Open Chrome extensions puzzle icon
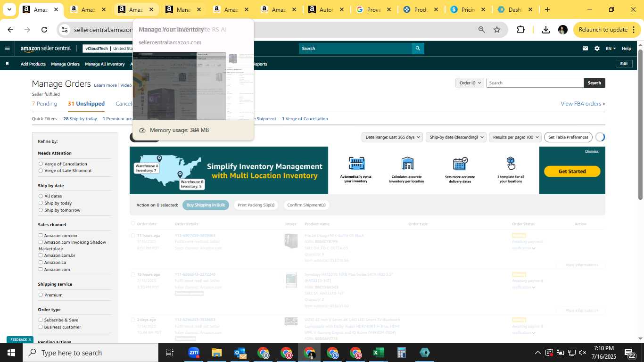Viewport: 644px width, 362px height. [520, 30]
